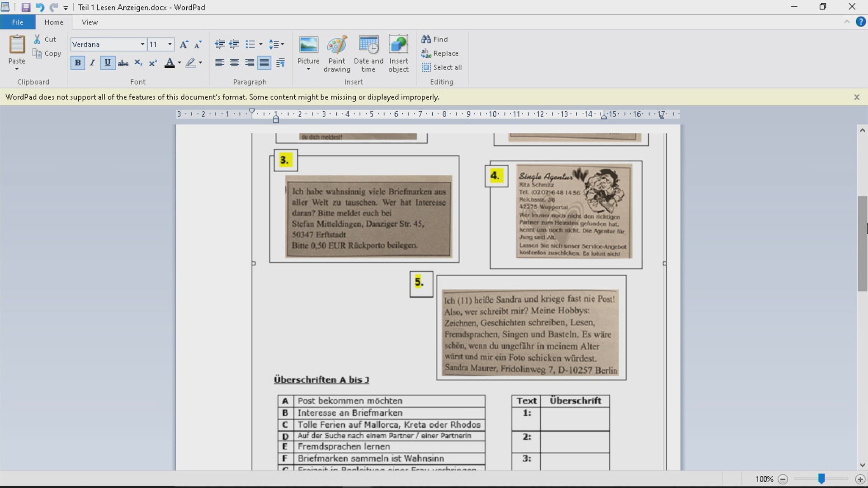Zoom in with the plus button
This screenshot has width=868, height=488.
[x=860, y=479]
